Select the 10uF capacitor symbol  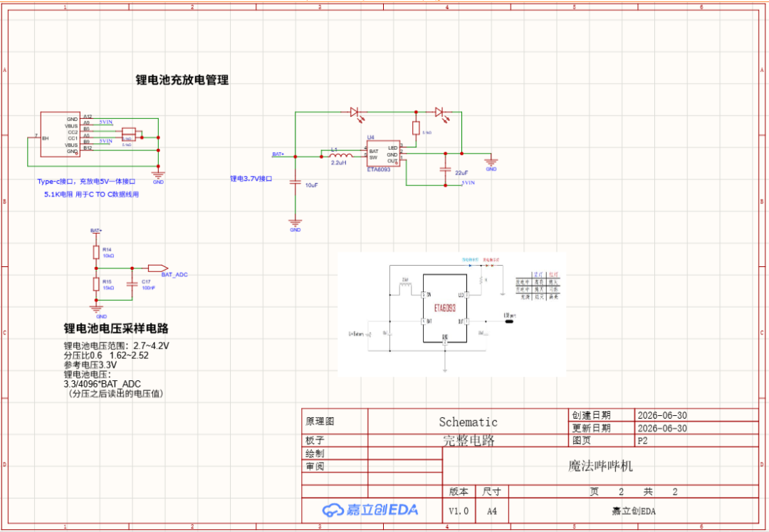click(295, 182)
